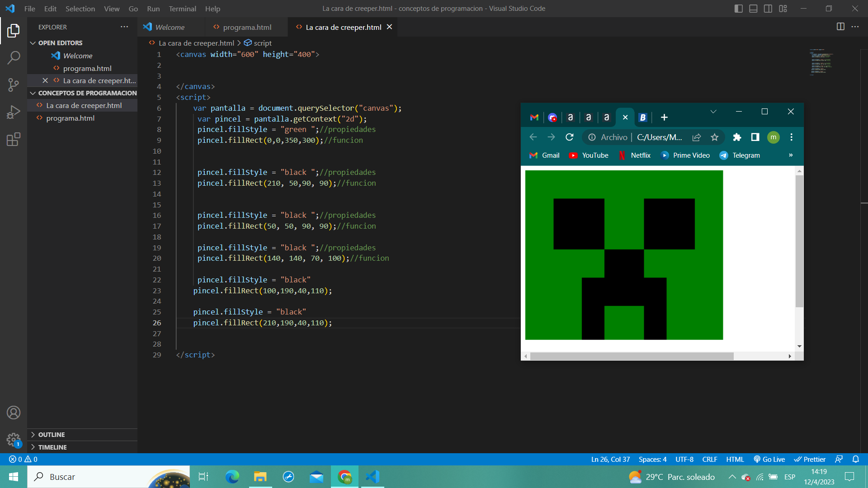Click the Split Editor Right icon
The height and width of the screenshot is (488, 868).
click(840, 27)
